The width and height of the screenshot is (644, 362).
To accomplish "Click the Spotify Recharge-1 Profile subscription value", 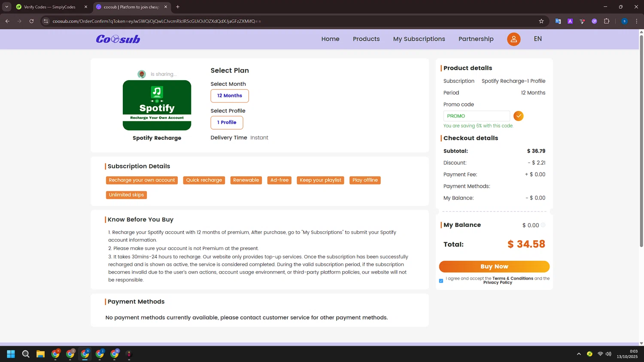I will coord(513,81).
